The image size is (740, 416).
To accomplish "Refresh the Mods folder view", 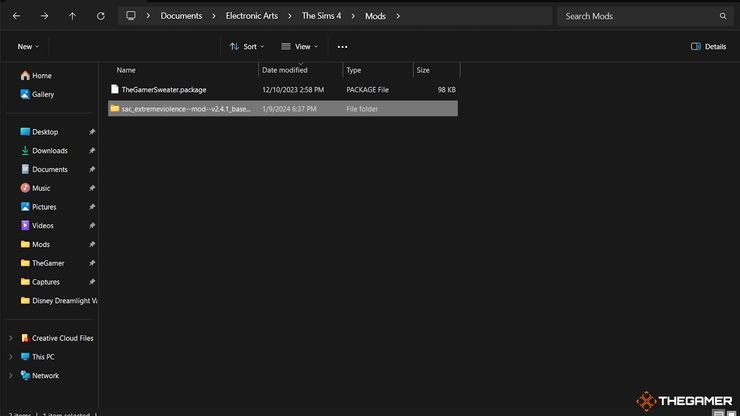I will pos(101,16).
